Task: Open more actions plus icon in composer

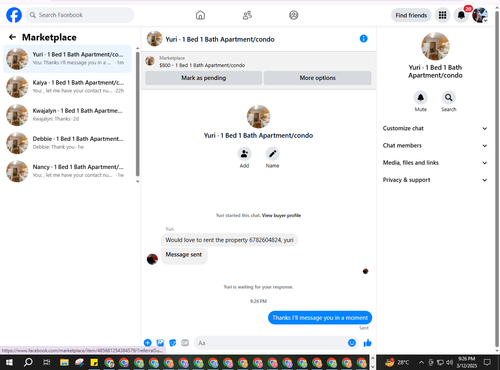Action: [148, 343]
